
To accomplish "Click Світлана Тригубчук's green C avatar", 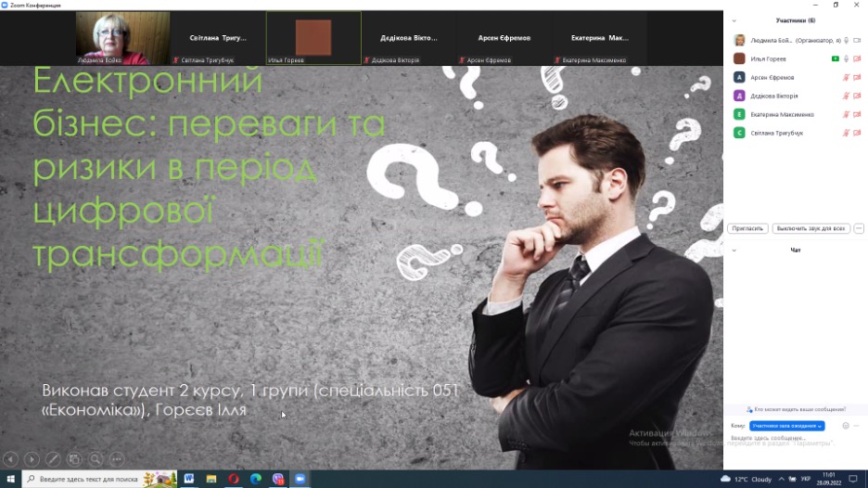I will (x=739, y=133).
